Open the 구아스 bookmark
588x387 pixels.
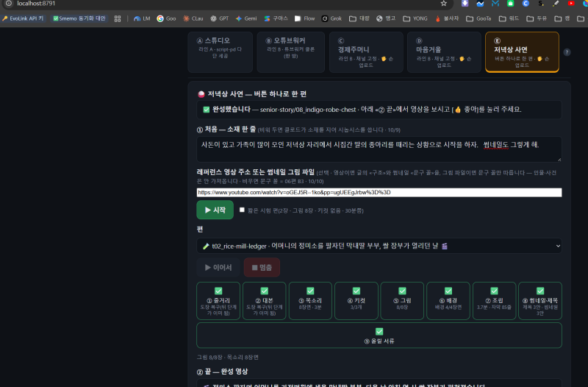[276, 18]
